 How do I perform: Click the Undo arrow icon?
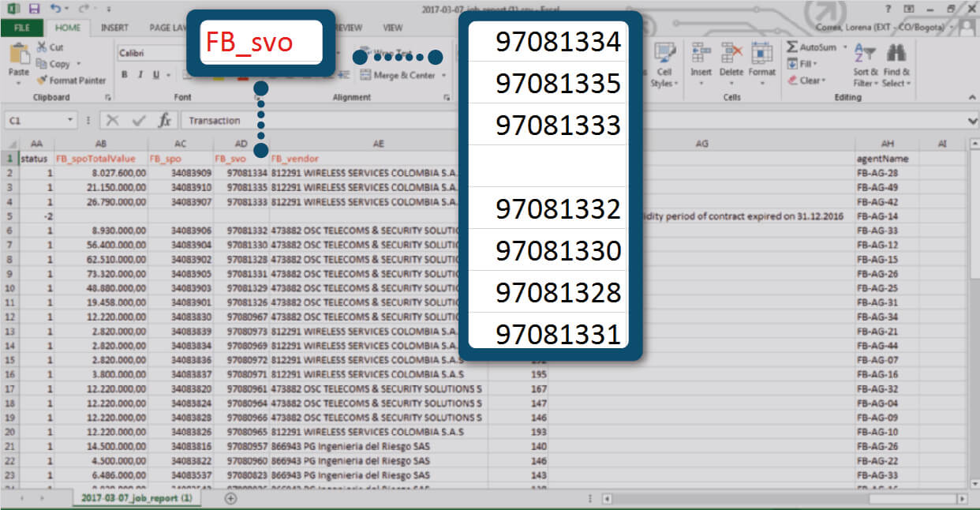pyautogui.click(x=54, y=9)
